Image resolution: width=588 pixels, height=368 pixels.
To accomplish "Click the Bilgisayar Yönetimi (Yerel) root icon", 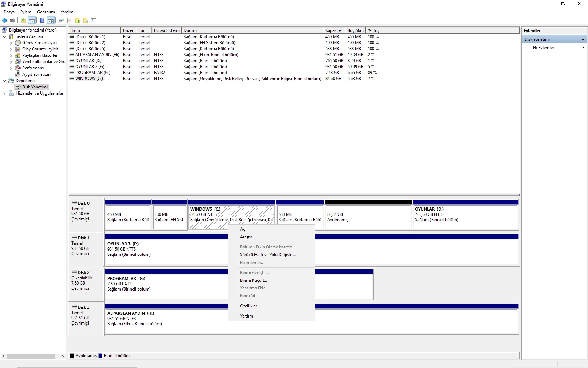I will 5,30.
